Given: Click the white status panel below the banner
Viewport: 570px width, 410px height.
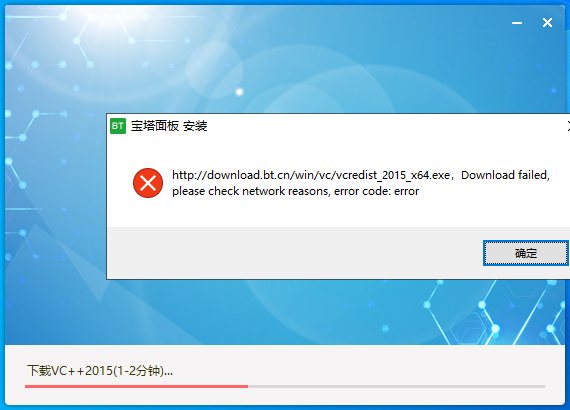Looking at the screenshot, I should point(285,374).
